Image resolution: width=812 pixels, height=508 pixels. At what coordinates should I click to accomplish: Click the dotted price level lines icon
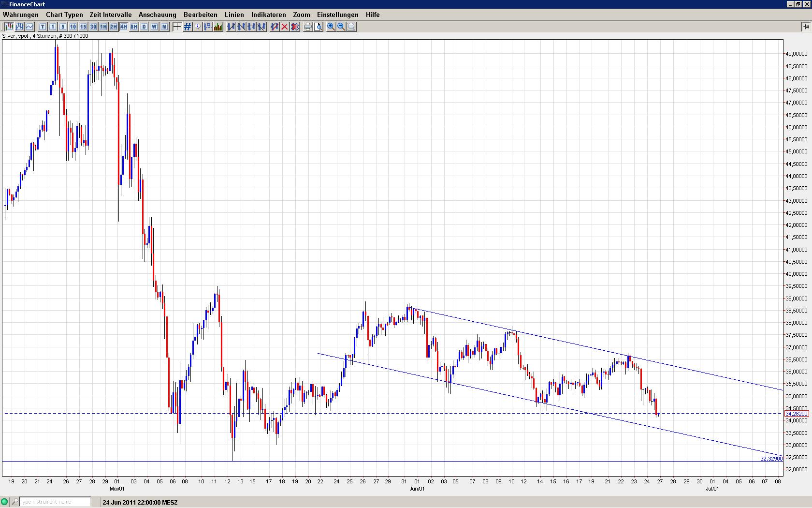pyautogui.click(x=208, y=27)
